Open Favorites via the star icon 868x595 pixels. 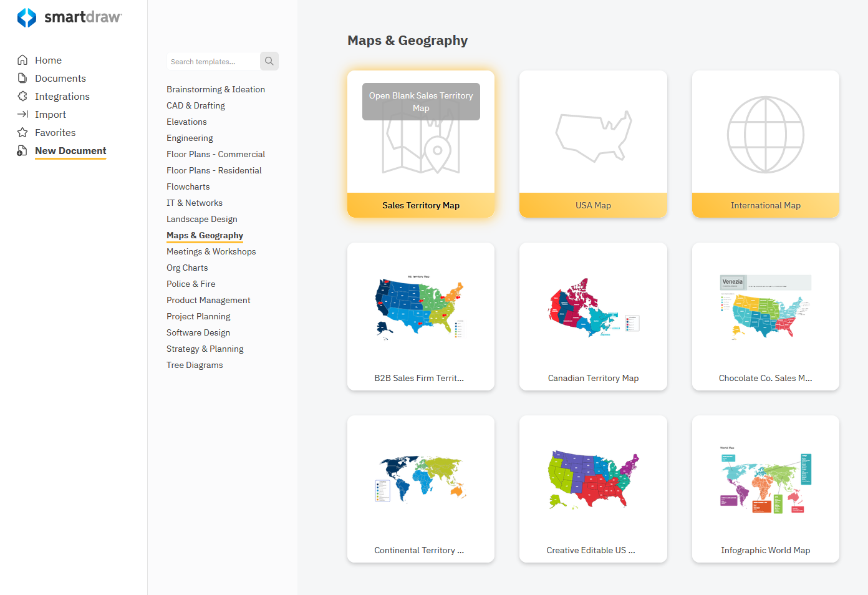(21, 132)
